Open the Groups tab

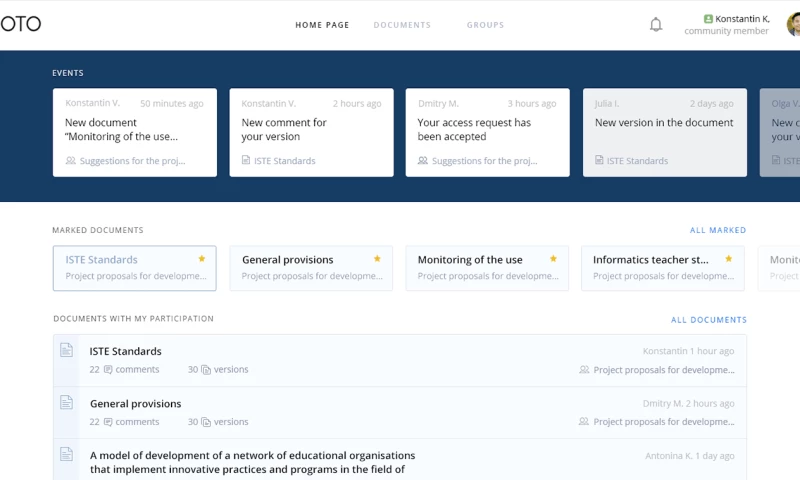[x=485, y=25]
